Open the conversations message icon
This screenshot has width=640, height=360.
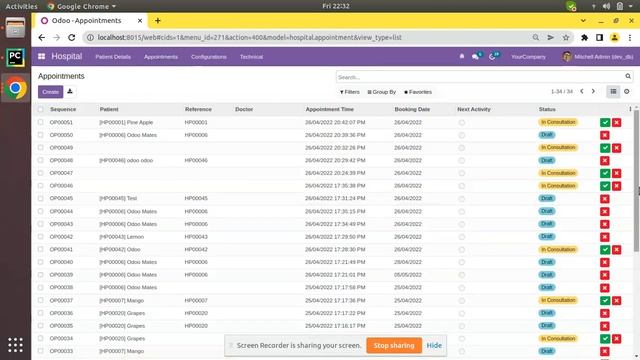click(x=476, y=56)
